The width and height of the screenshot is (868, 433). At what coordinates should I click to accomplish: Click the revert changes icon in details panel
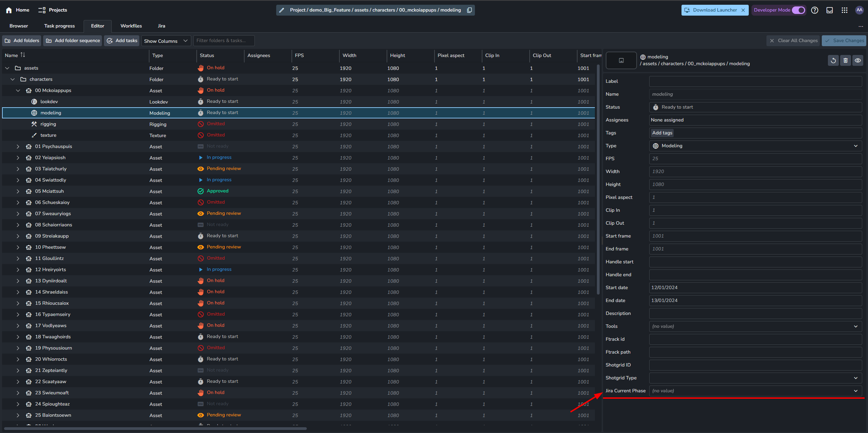pyautogui.click(x=833, y=60)
